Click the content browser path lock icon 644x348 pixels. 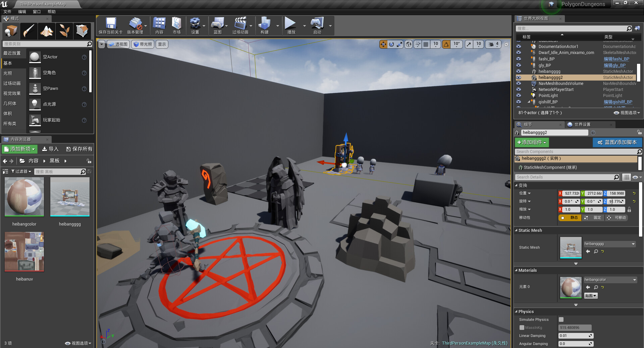pyautogui.click(x=89, y=161)
